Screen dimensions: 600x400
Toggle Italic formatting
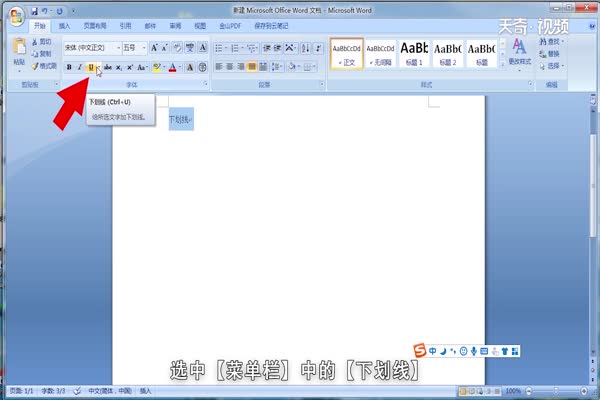pyautogui.click(x=80, y=67)
